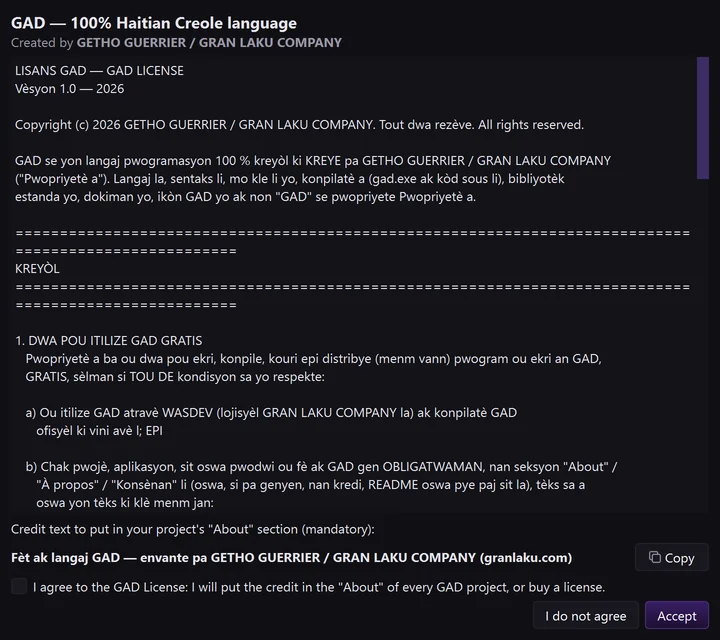Click the "I agree to the GAD License" label
The image size is (720, 640).
tap(319, 587)
